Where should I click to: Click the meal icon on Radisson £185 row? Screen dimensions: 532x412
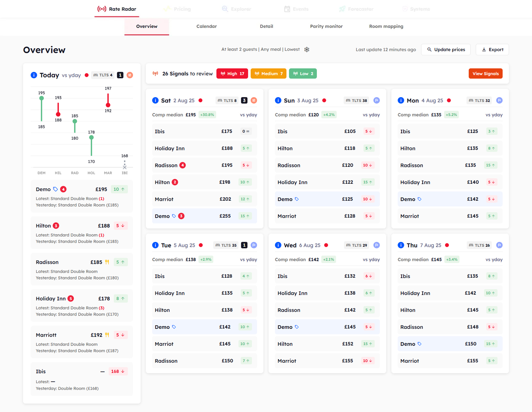107,262
